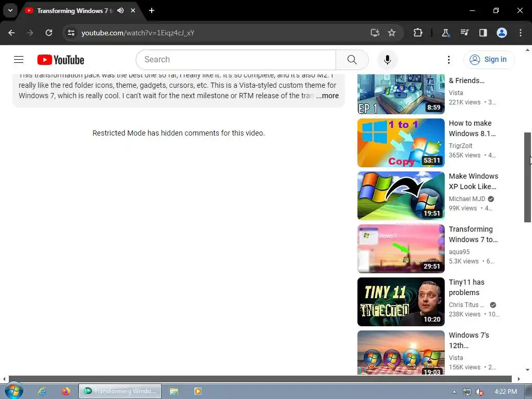
Task: Go back with the browser back arrow
Action: pos(11,33)
